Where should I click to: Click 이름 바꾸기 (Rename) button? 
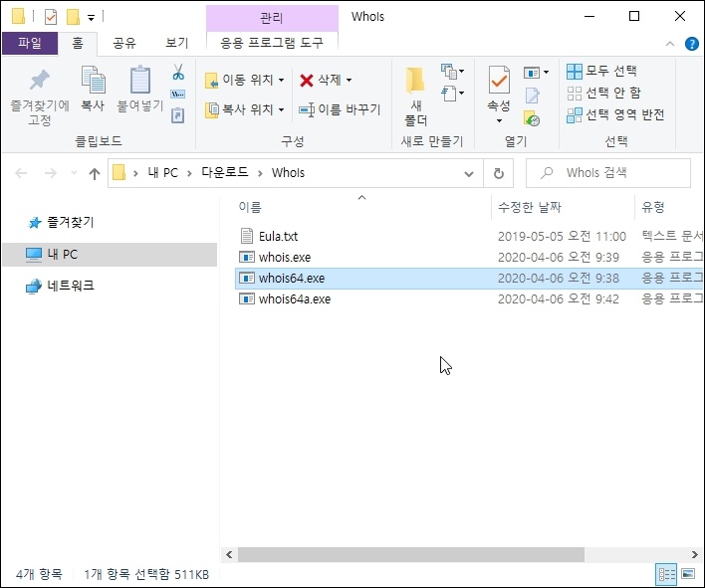pos(340,109)
